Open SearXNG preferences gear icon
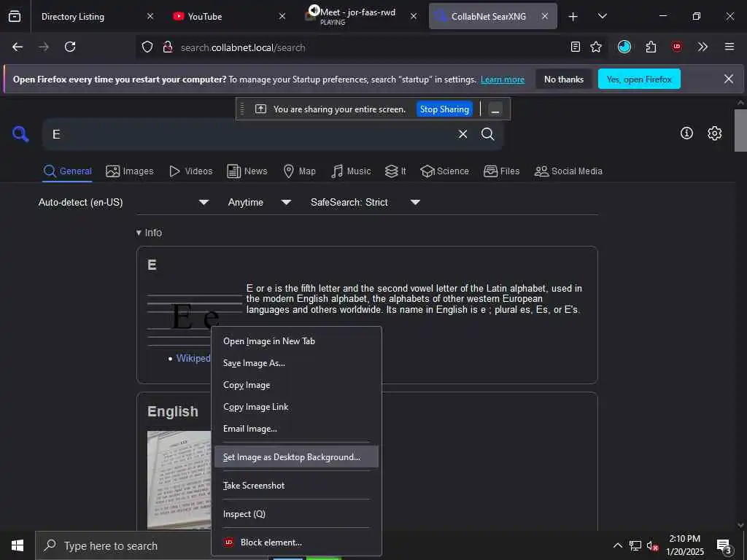Image resolution: width=747 pixels, height=560 pixels. pos(715,133)
